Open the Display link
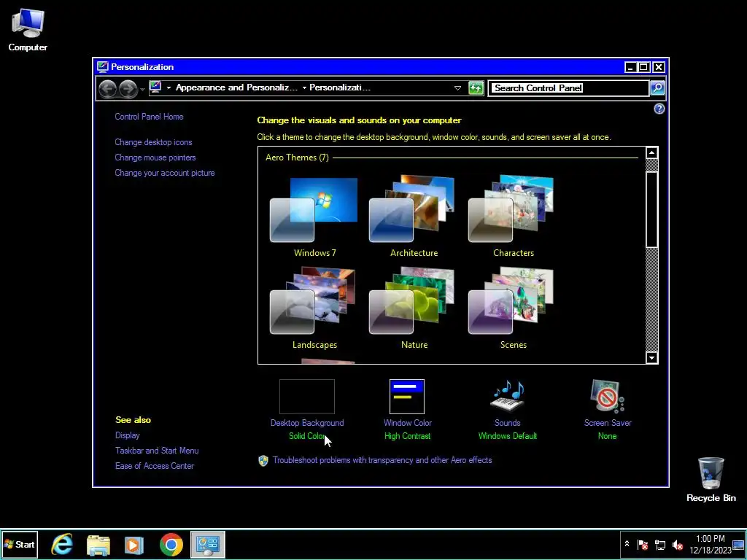Screen dimensions: 747x560 [x=127, y=435]
